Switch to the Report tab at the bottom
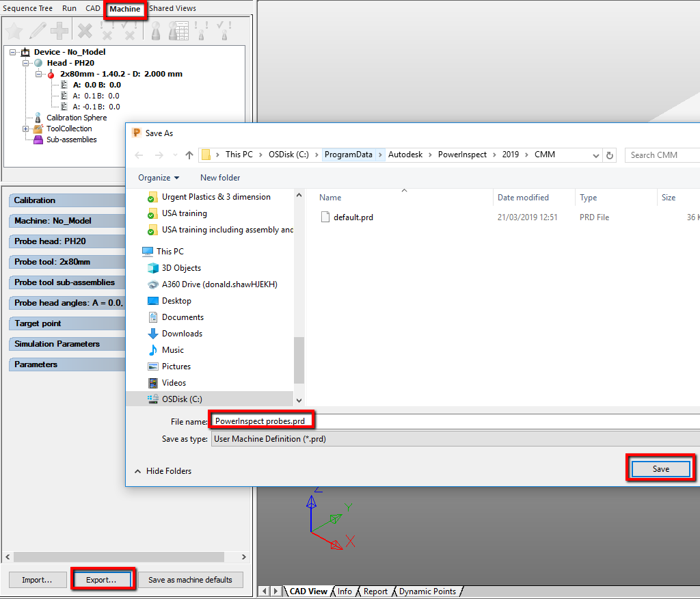 [375, 591]
